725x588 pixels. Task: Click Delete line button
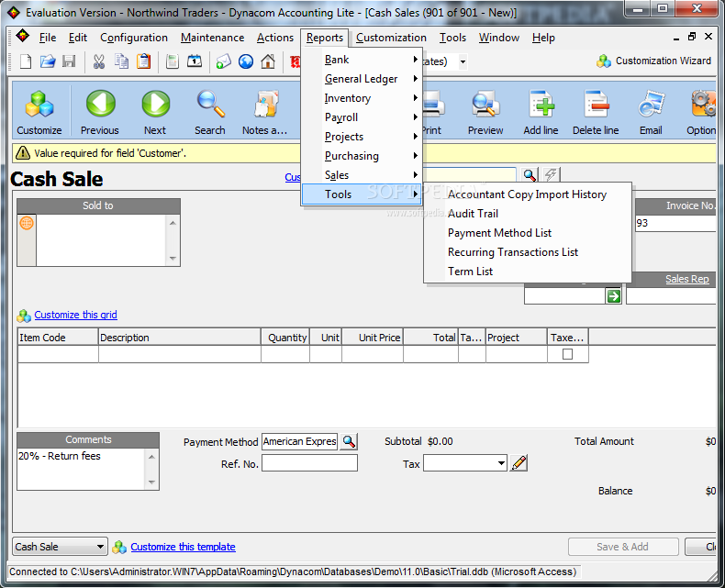596,112
